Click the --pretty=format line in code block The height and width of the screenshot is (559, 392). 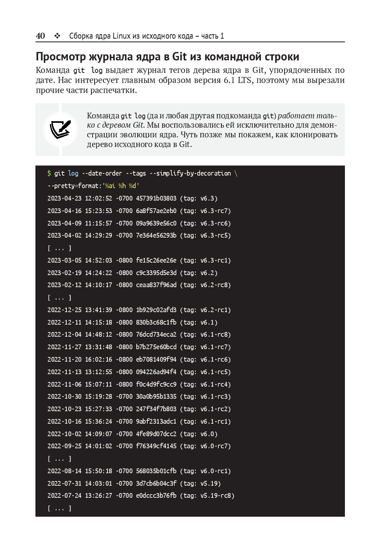(93, 186)
